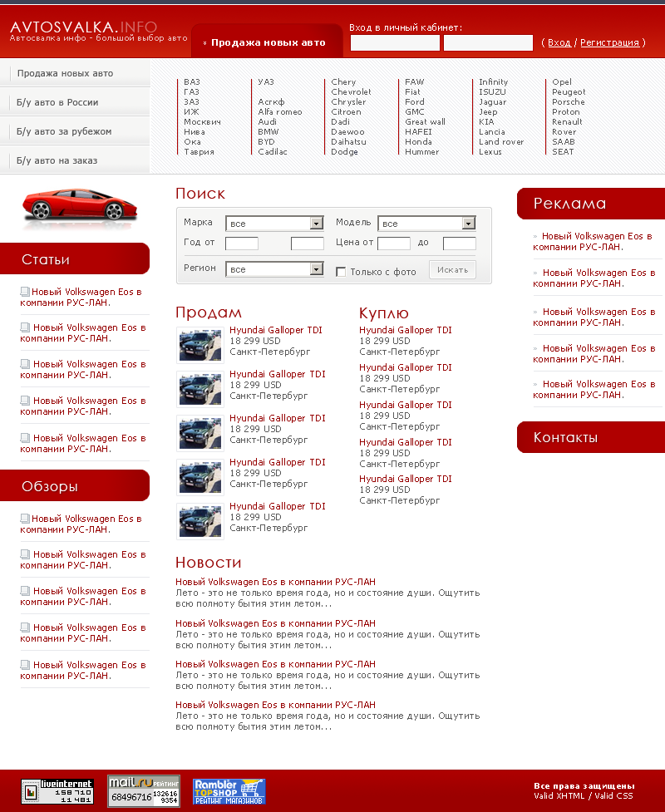Viewport: 665px width, 812px height.
Task: Open first Hyundai Galloper TDI link under Куплю
Action: [405, 330]
